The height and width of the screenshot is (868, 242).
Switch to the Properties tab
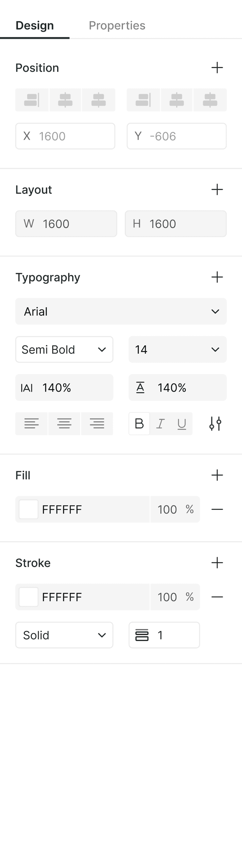pos(117,25)
